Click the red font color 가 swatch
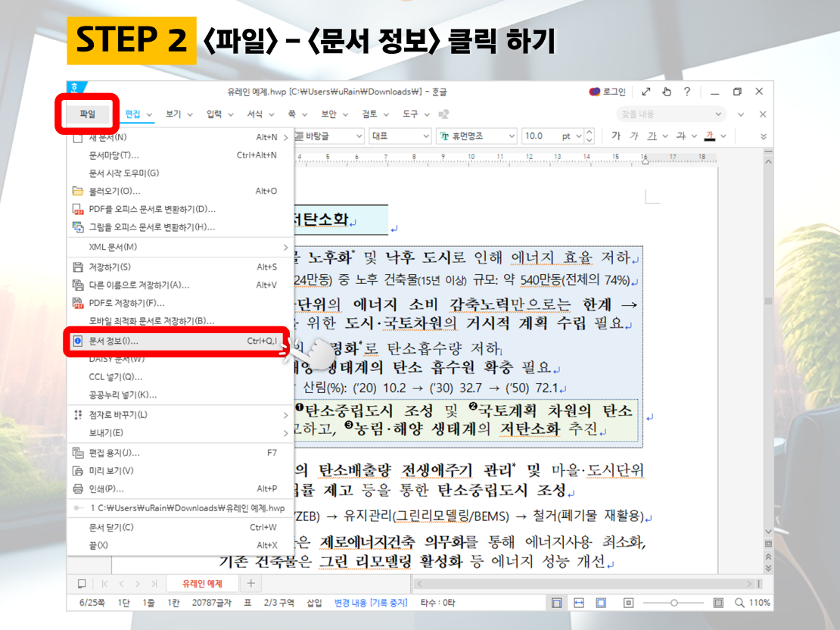 [x=710, y=136]
